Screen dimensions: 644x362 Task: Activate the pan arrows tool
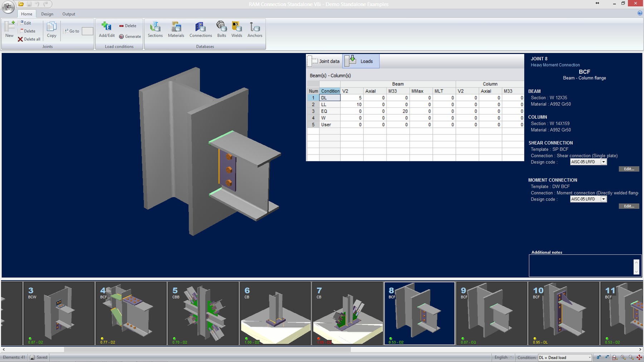click(x=639, y=357)
